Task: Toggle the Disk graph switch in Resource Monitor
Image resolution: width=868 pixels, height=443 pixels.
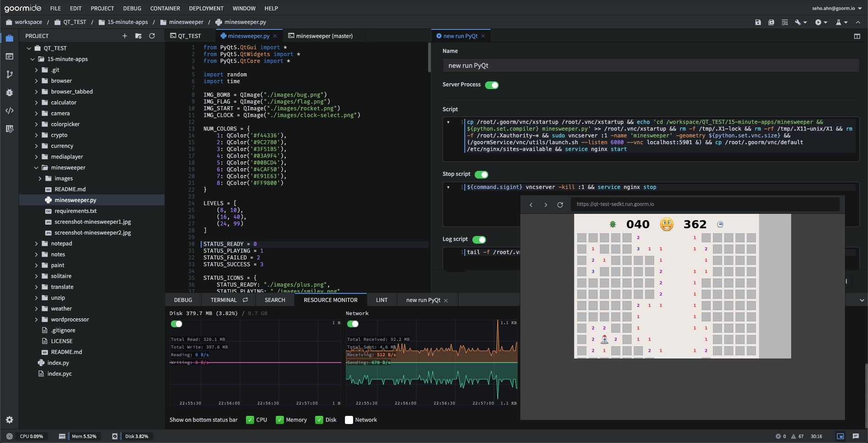Action: (x=177, y=324)
